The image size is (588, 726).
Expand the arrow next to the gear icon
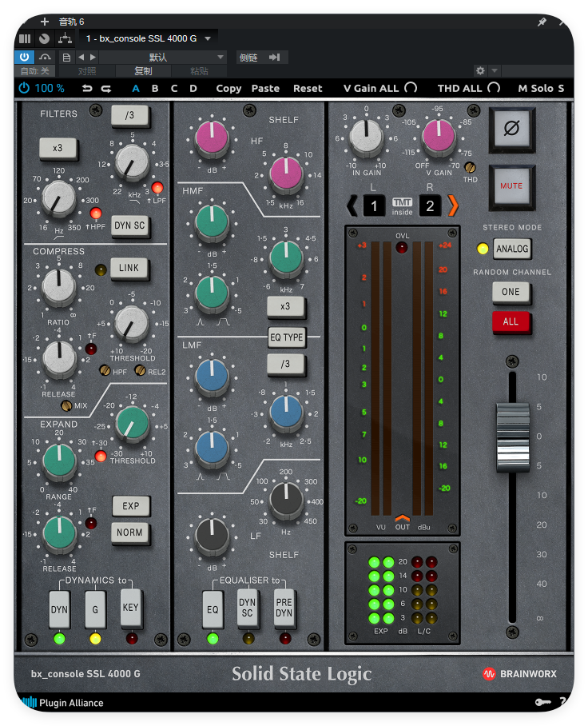tap(495, 71)
